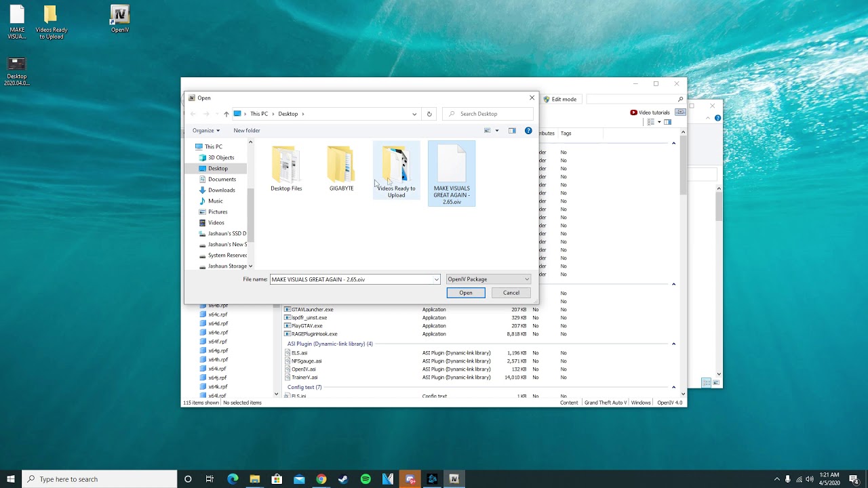This screenshot has width=868, height=488.
Task: Select MAKE VISUALS GREAT AGAIN - 2.65.oiv file
Action: coord(452,174)
